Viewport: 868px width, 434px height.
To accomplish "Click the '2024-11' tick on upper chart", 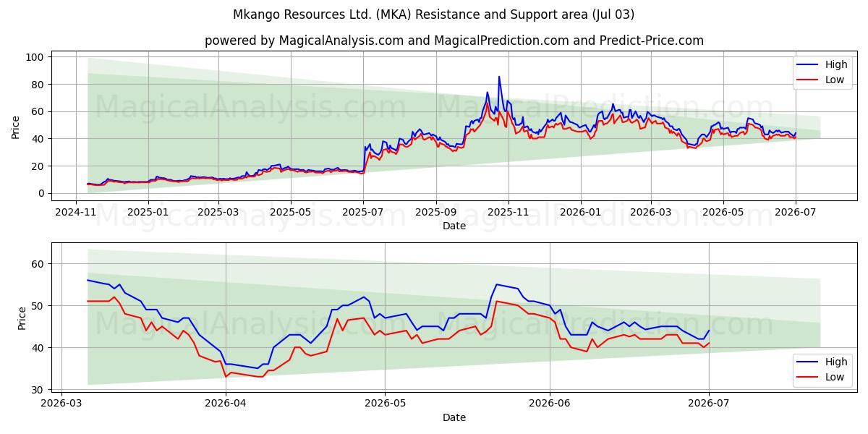I will point(76,211).
